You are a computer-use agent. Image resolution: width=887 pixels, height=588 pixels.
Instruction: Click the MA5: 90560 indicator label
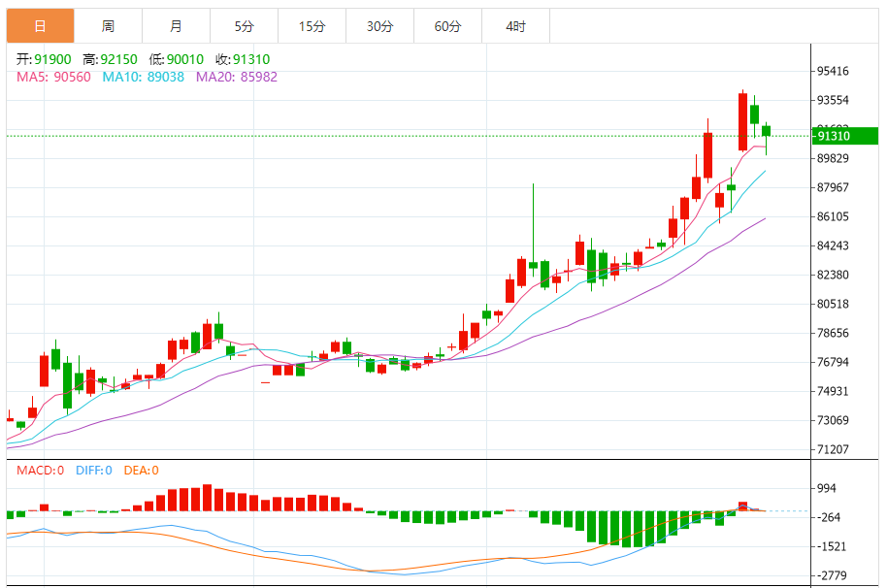pyautogui.click(x=53, y=77)
